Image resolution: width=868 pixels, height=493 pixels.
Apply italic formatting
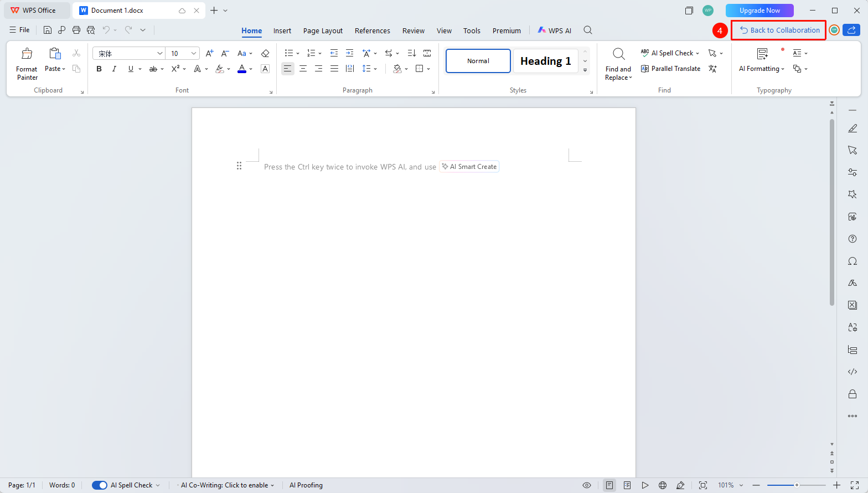pos(114,69)
